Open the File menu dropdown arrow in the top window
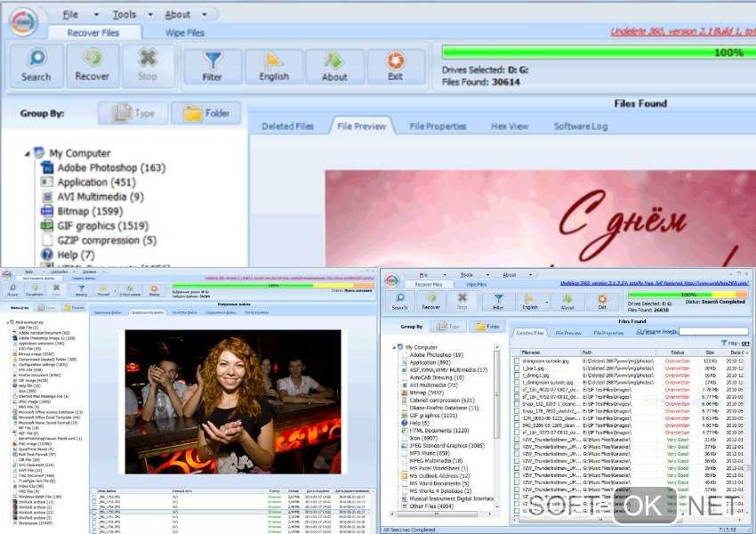Viewport: 756px width, 534px height. click(x=94, y=15)
